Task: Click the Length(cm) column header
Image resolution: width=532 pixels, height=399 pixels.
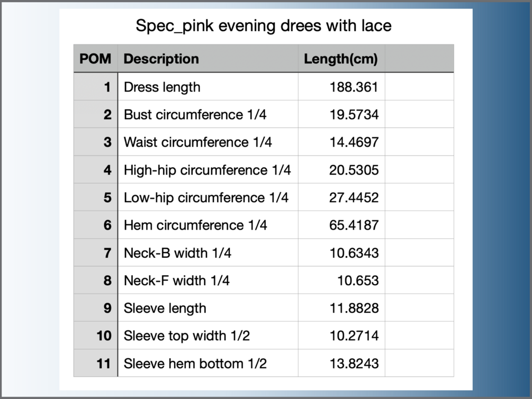Action: point(341,58)
